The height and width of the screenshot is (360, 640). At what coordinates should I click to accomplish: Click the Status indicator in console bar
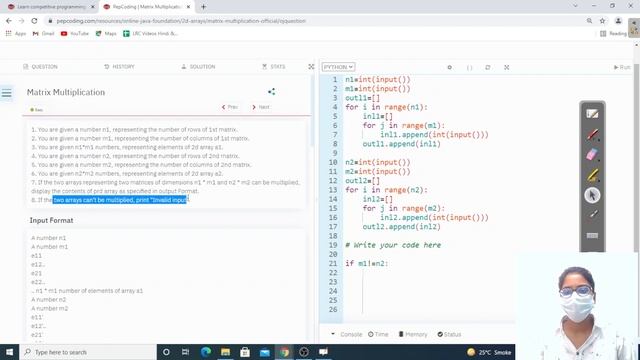[449, 334]
